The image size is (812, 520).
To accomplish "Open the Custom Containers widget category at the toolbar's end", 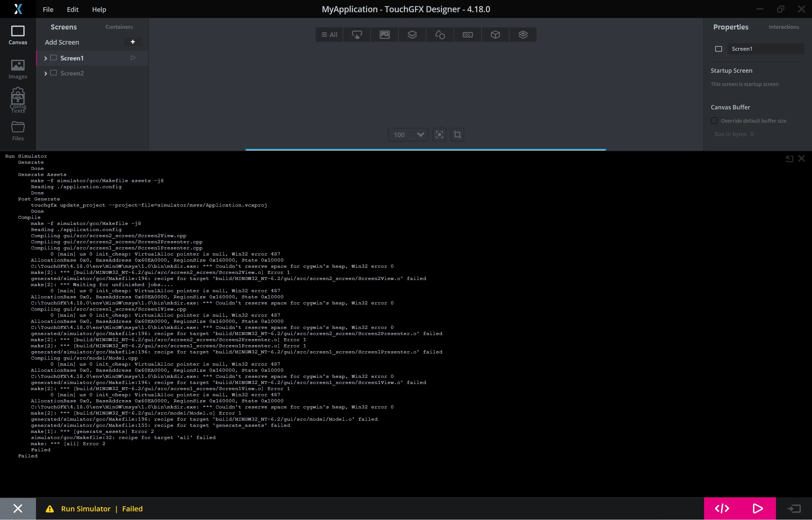I will tap(523, 35).
